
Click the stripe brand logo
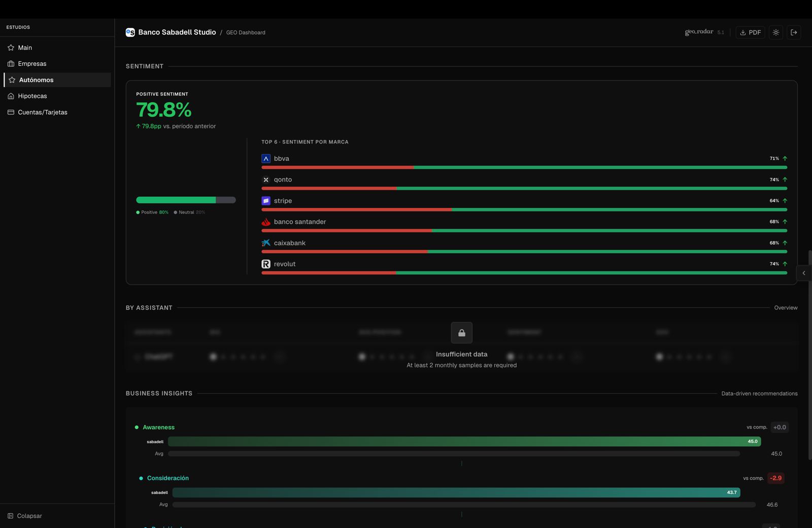pyautogui.click(x=266, y=201)
